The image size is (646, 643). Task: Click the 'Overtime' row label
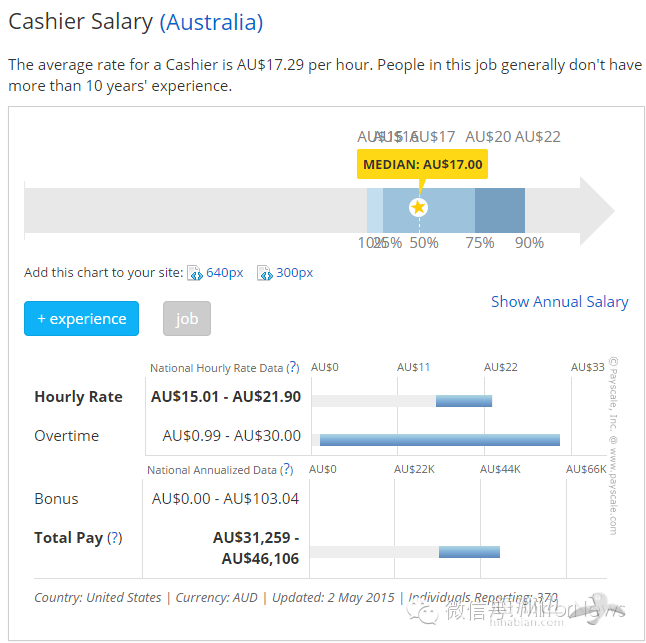[x=67, y=436]
